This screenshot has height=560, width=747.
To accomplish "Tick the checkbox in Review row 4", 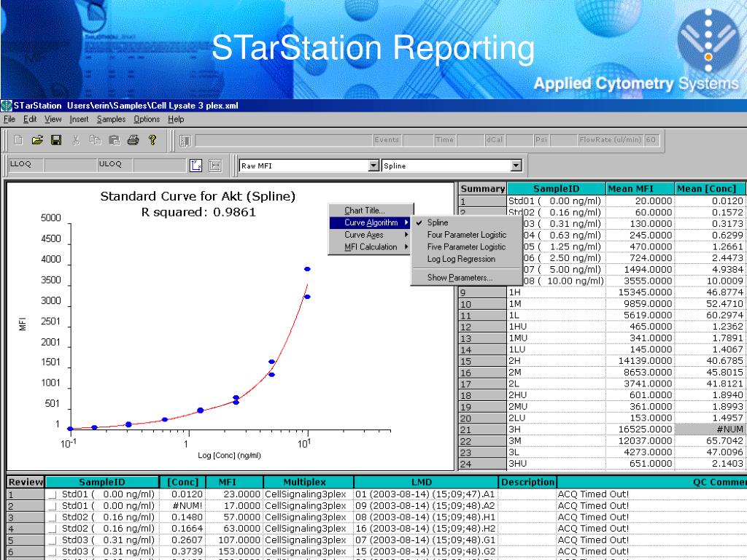I will tap(53, 529).
